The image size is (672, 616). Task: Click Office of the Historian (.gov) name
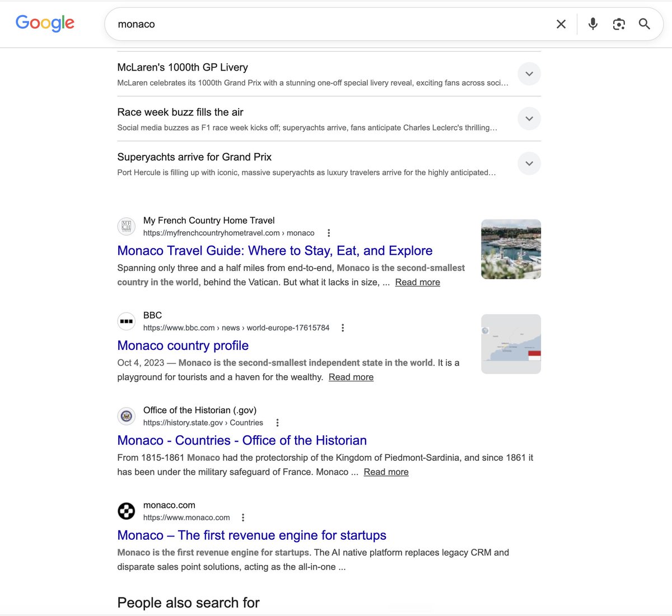200,410
